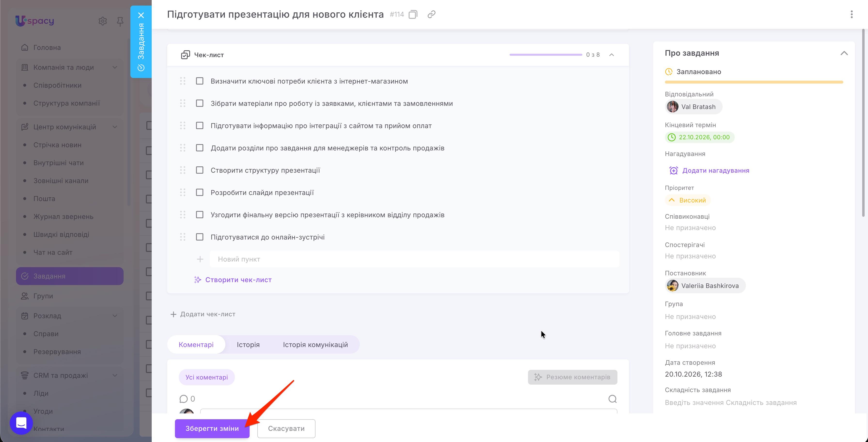Close the task panel with X icon
Image resolution: width=868 pixels, height=442 pixels.
point(141,15)
